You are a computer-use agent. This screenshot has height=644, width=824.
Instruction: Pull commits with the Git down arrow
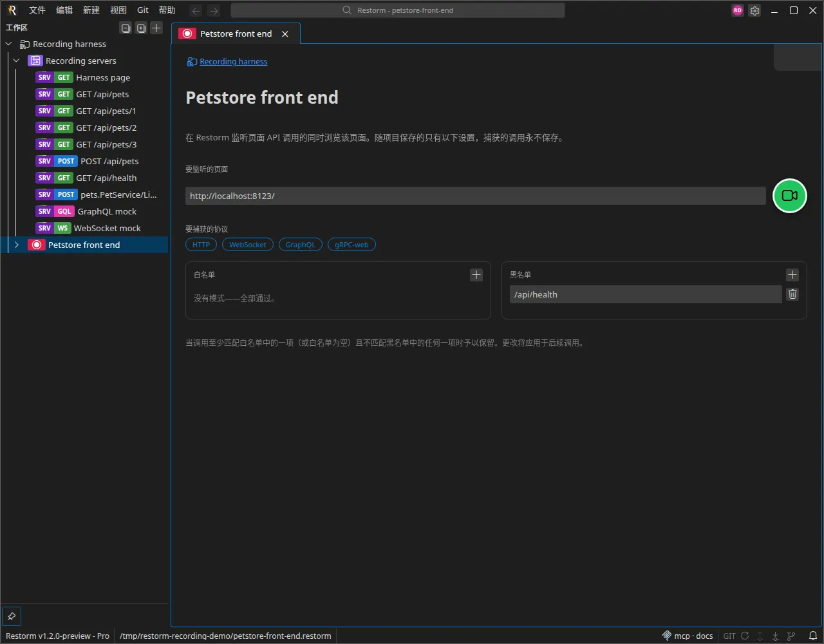pyautogui.click(x=776, y=636)
